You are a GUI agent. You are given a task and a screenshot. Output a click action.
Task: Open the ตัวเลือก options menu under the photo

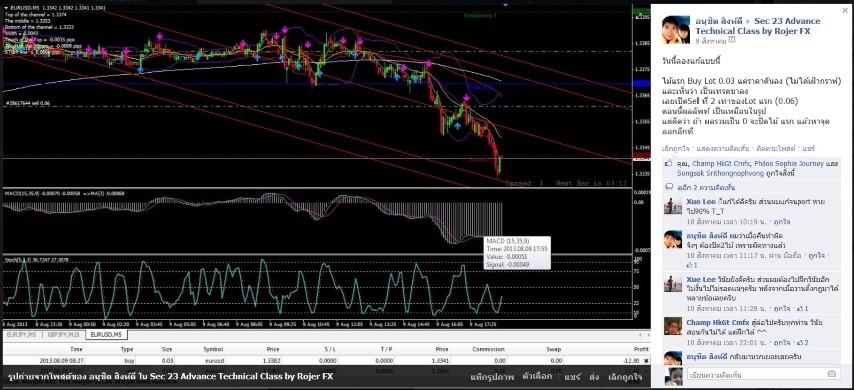tap(537, 376)
